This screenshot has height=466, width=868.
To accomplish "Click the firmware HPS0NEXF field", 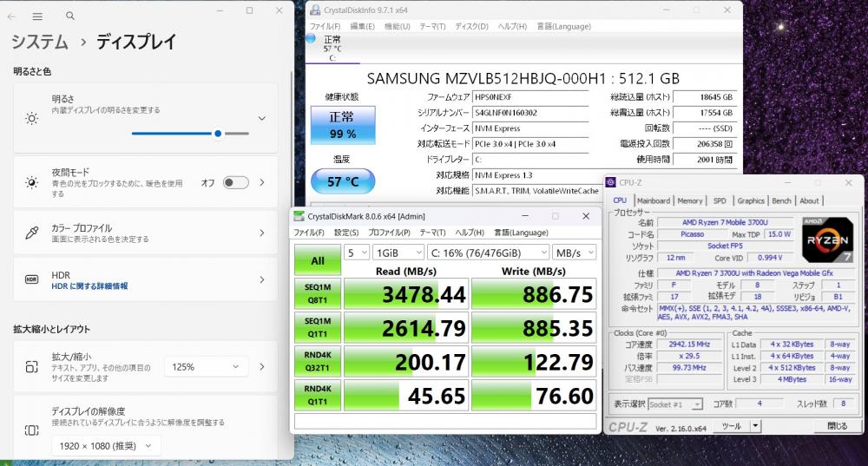I will (530, 97).
